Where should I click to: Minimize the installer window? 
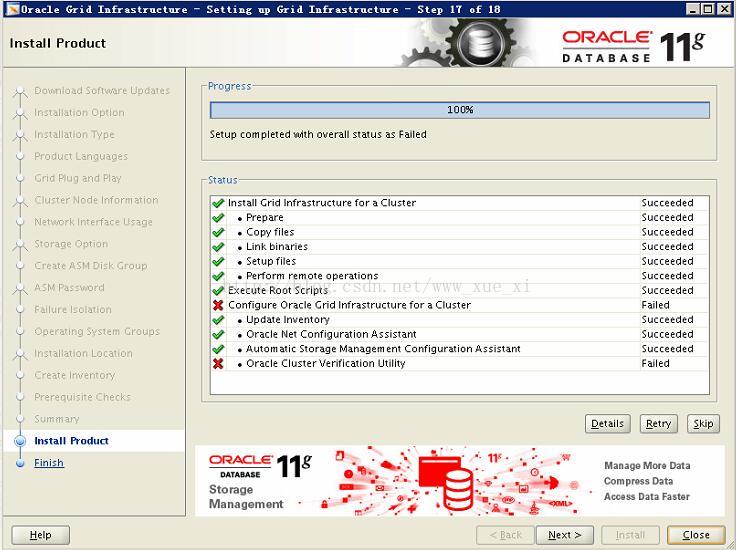tap(693, 9)
